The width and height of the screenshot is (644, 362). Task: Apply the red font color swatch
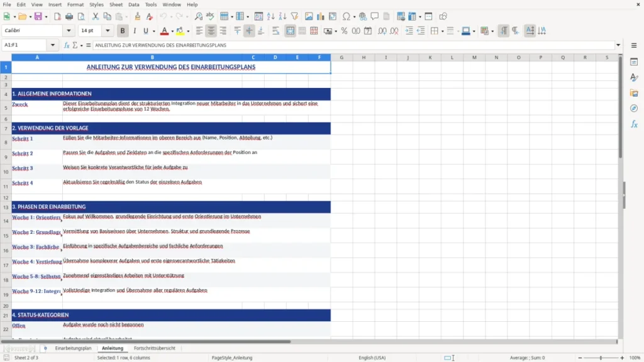click(x=164, y=31)
